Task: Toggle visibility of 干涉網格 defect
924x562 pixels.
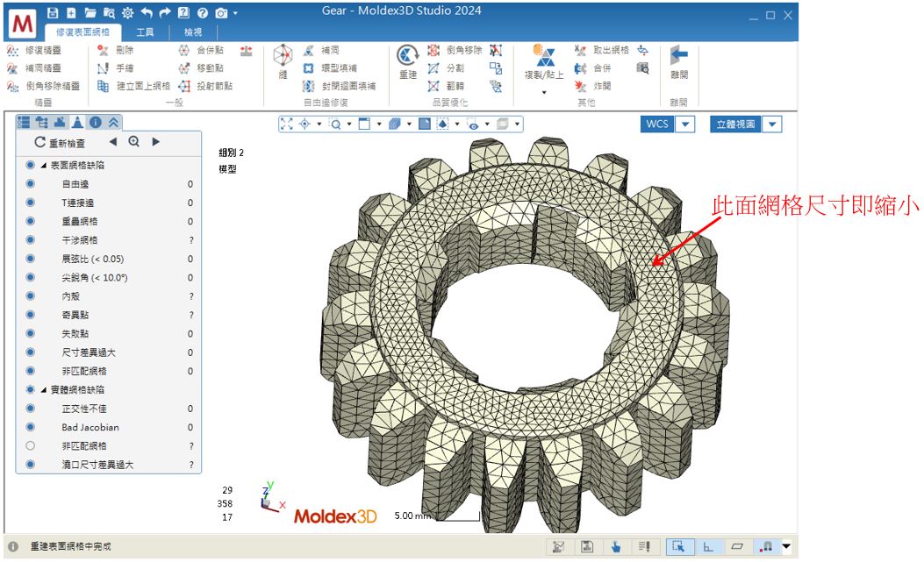Action: coord(30,239)
